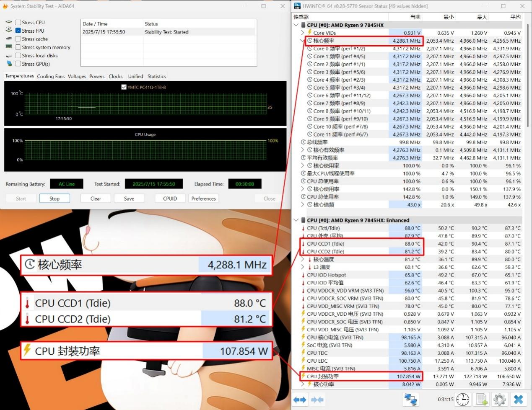Image resolution: width=532 pixels, height=410 pixels.
Task: Click the CPU chip icon beside Stress CPU
Action: point(9,22)
